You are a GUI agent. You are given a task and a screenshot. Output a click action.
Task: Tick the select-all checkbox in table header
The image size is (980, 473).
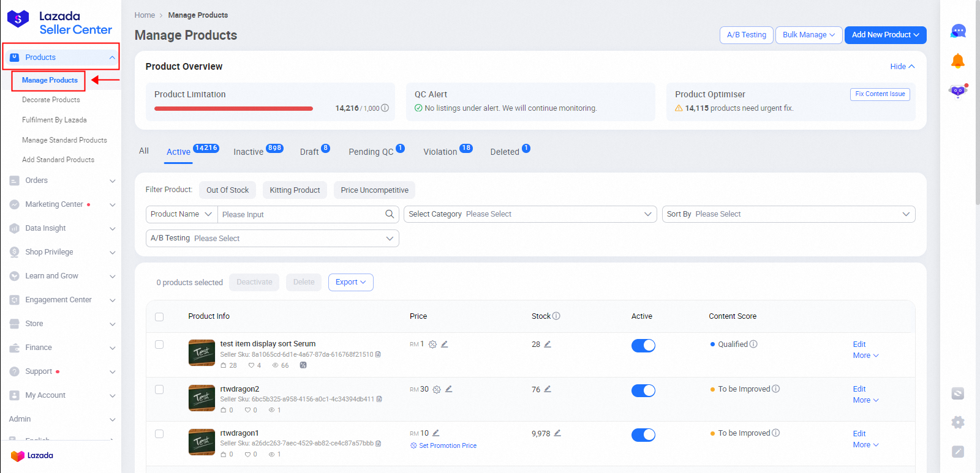coord(159,317)
